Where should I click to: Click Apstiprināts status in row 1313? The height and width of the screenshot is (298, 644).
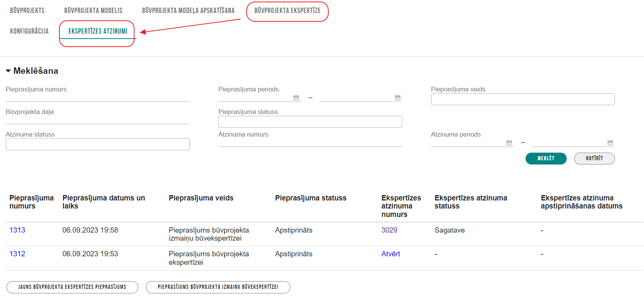pos(294,230)
